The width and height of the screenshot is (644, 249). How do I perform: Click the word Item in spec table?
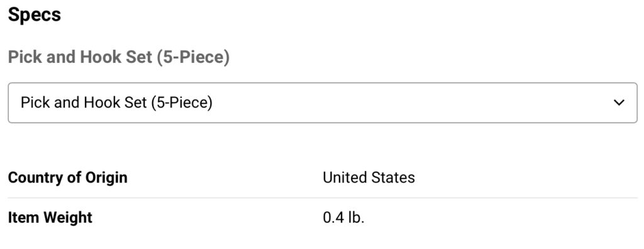pos(25,217)
